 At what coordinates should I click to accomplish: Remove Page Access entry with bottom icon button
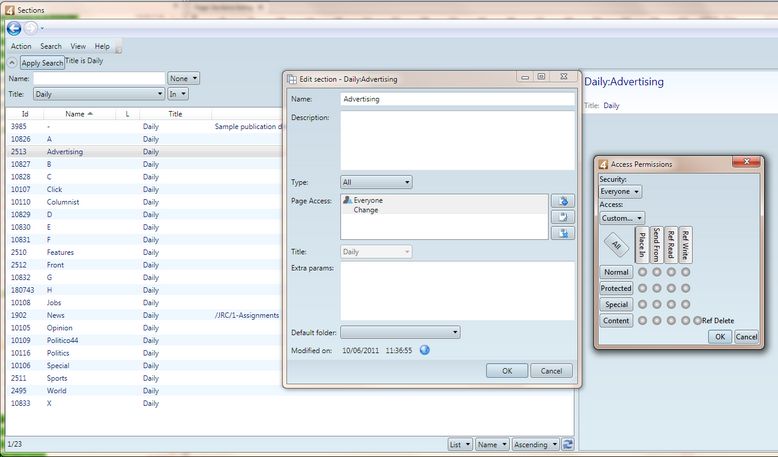tap(563, 233)
